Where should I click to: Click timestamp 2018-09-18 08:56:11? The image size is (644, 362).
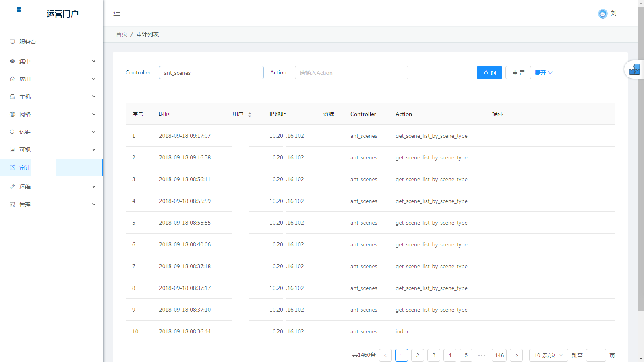185,179
